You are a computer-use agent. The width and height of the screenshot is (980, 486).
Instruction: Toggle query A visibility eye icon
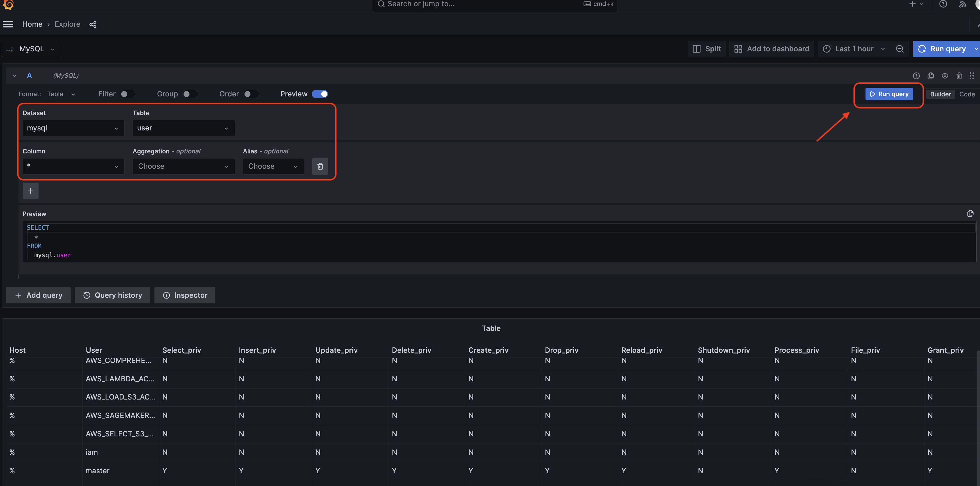pyautogui.click(x=945, y=76)
